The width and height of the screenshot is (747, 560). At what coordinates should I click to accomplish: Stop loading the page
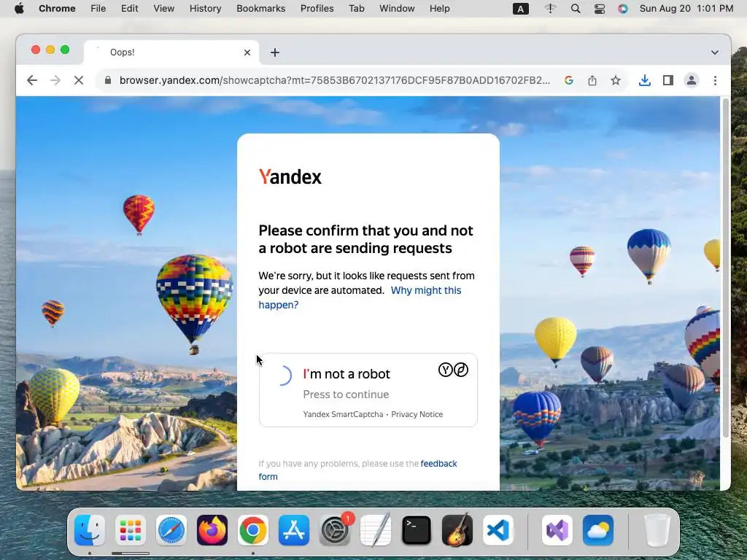pyautogui.click(x=79, y=80)
